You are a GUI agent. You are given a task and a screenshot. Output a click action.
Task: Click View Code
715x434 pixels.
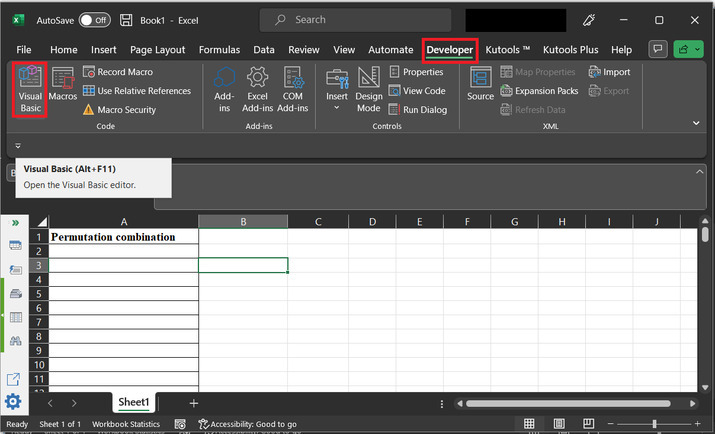417,91
